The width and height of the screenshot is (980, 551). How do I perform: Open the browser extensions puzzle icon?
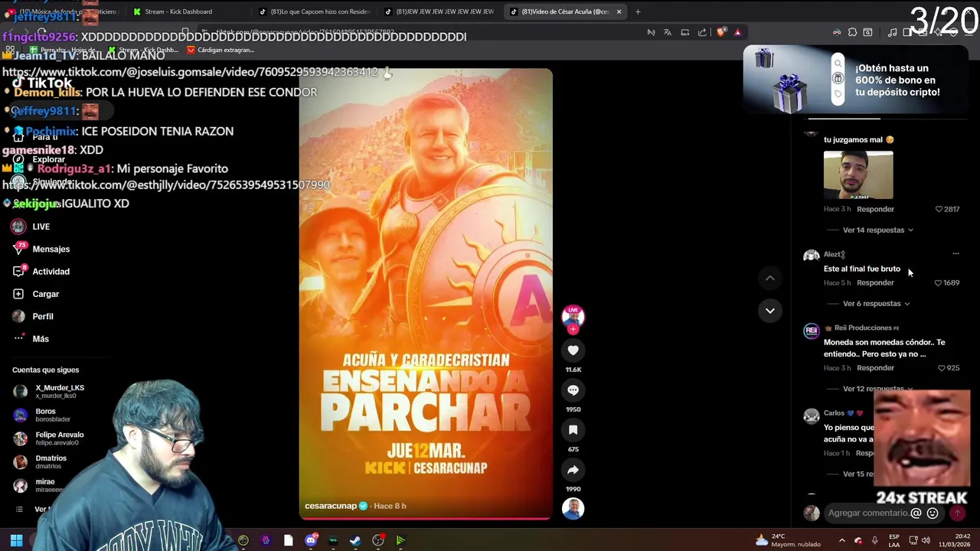tap(852, 32)
